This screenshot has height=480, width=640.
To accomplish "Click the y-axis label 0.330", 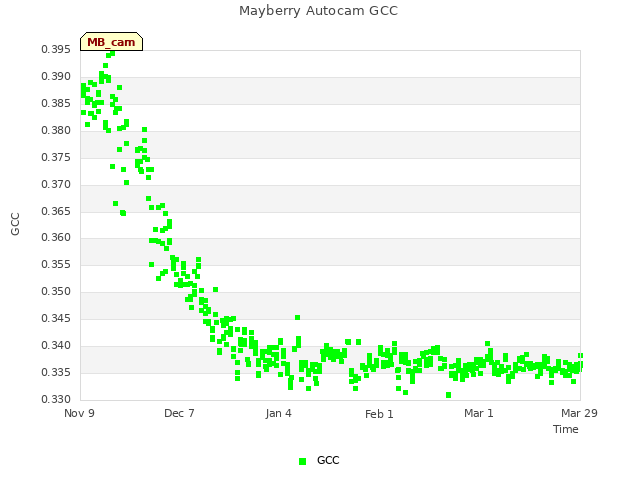I will tap(56, 399).
